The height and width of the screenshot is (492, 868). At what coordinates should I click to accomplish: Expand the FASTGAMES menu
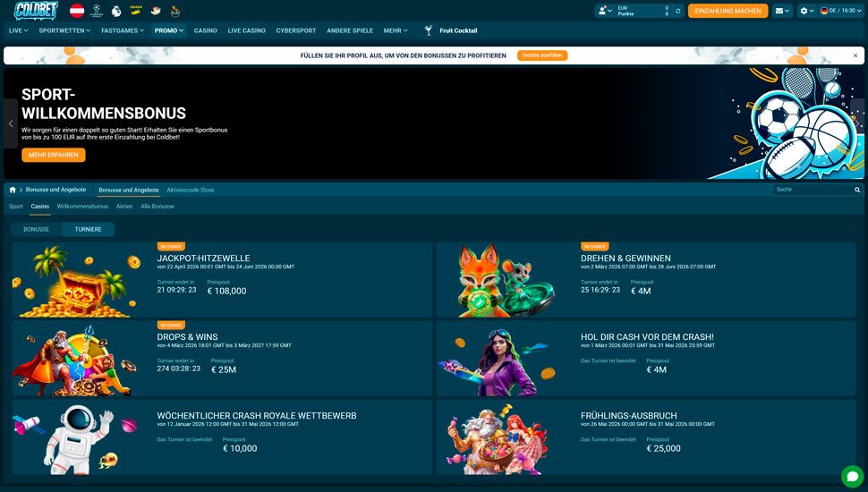pyautogui.click(x=123, y=30)
